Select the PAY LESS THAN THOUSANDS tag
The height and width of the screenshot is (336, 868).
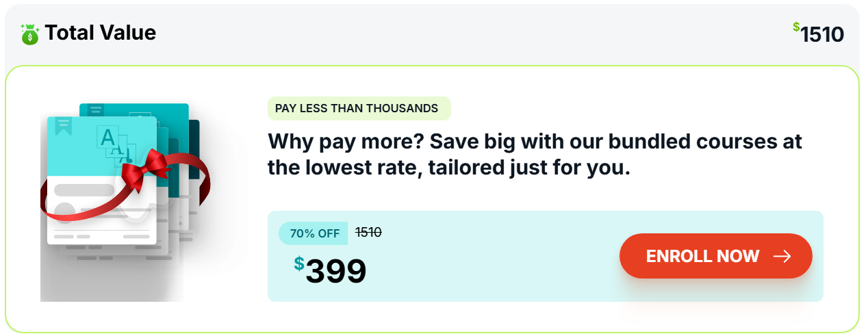click(359, 108)
